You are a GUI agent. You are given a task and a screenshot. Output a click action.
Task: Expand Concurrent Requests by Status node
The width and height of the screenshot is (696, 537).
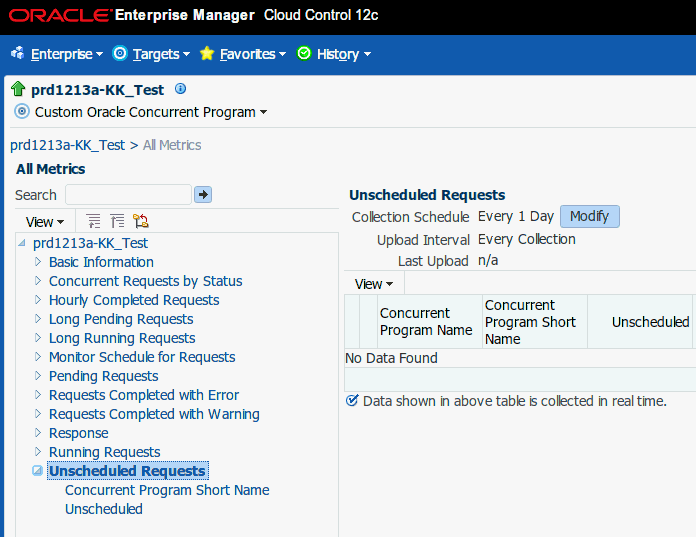[x=38, y=280]
